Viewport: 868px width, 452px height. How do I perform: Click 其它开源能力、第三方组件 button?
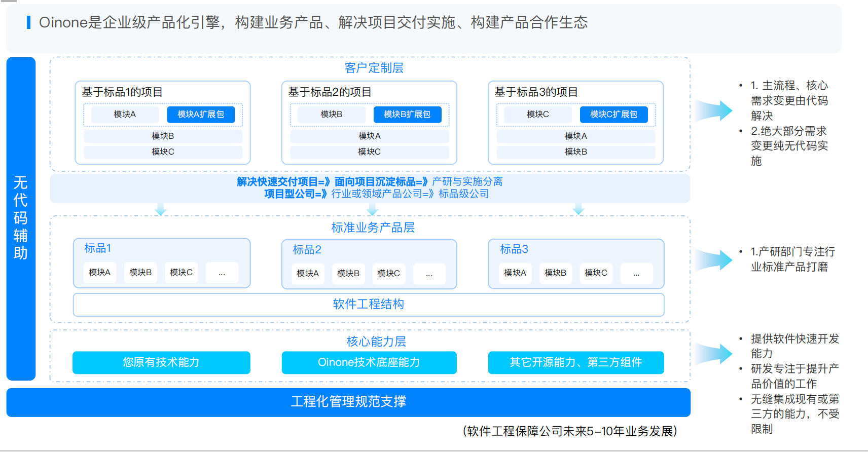(576, 362)
